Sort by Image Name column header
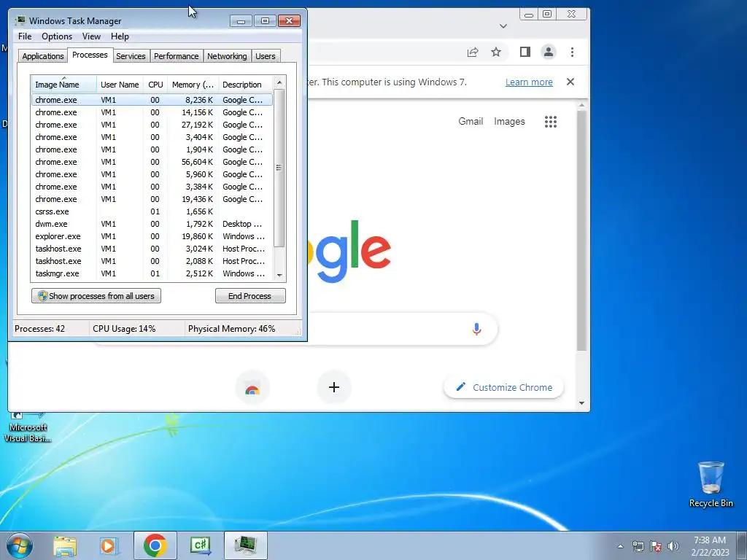This screenshot has height=560, width=747. coord(64,85)
